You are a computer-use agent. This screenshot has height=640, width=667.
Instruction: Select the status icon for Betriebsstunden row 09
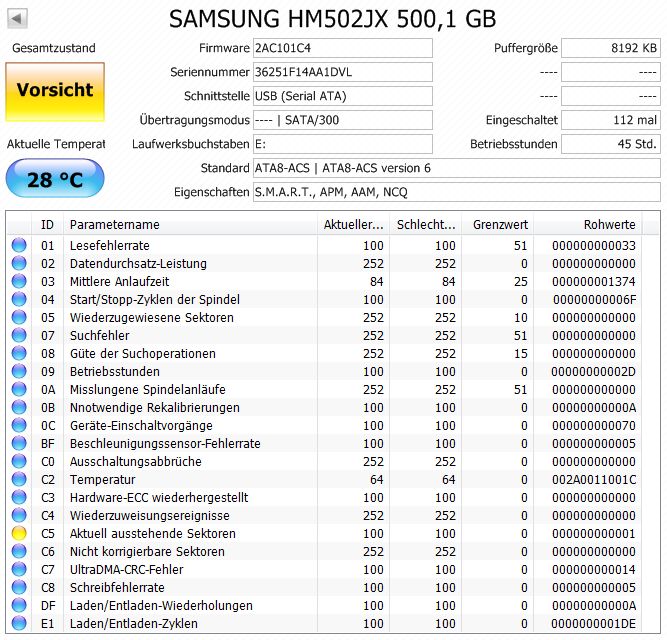pyautogui.click(x=19, y=371)
